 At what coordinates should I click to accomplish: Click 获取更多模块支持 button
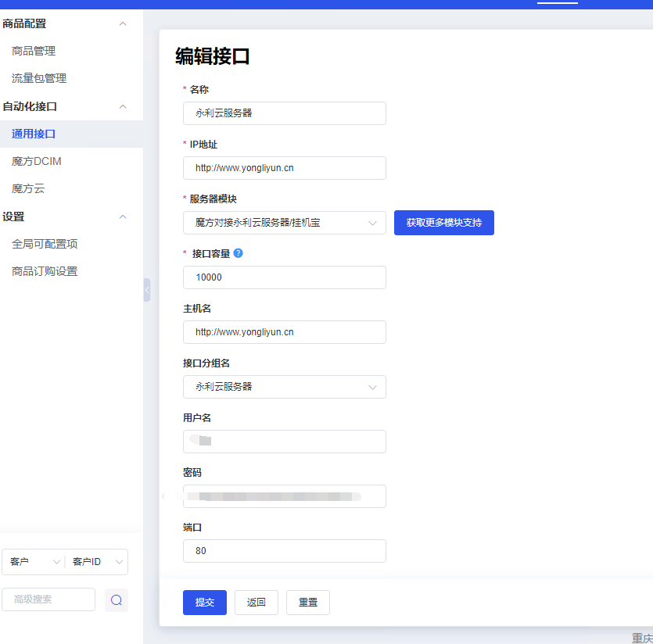pyautogui.click(x=444, y=223)
